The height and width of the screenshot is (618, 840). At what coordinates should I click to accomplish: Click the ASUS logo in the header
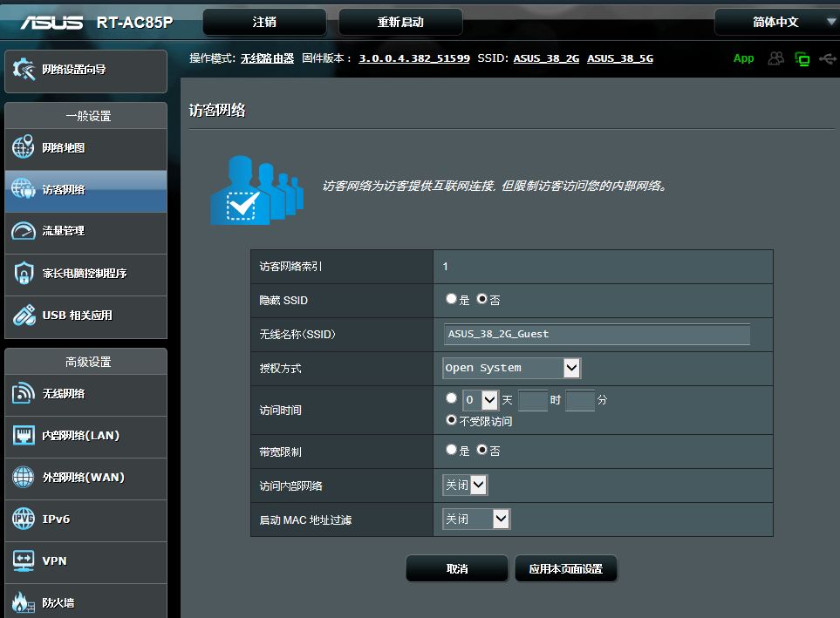click(x=52, y=23)
